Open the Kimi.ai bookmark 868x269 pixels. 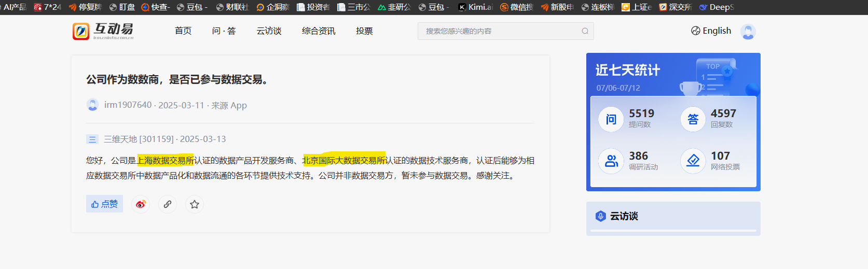(475, 7)
